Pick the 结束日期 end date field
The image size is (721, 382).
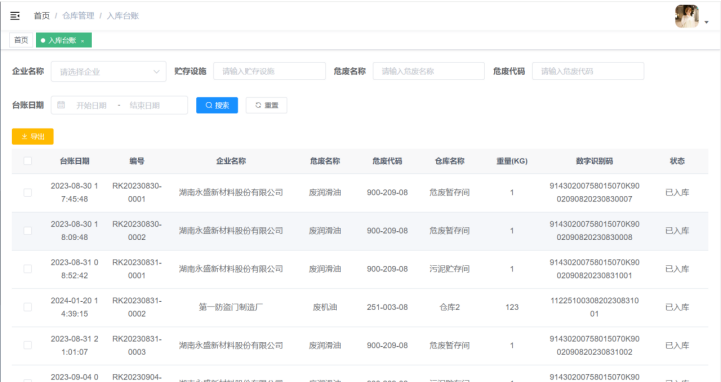[145, 105]
